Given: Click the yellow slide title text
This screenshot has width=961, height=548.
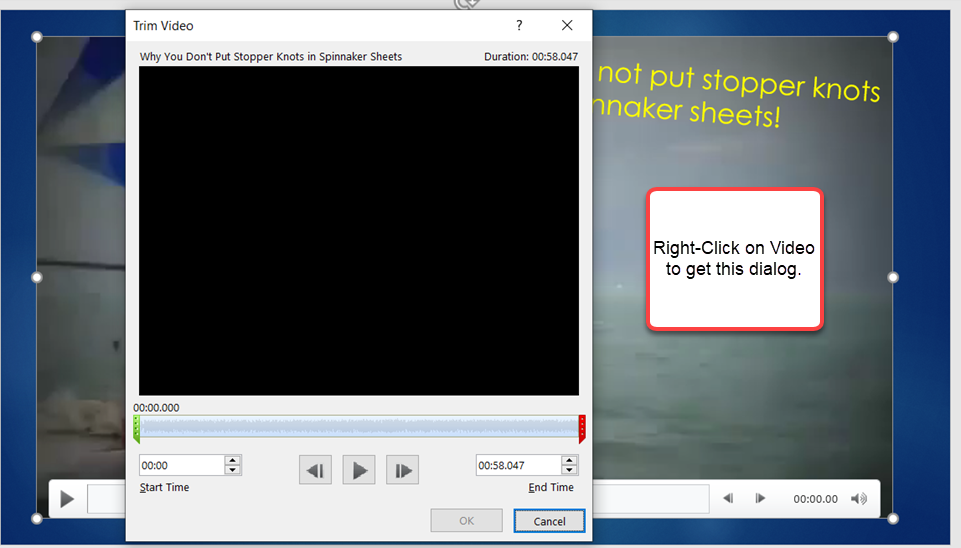Looking at the screenshot, I should click(738, 95).
